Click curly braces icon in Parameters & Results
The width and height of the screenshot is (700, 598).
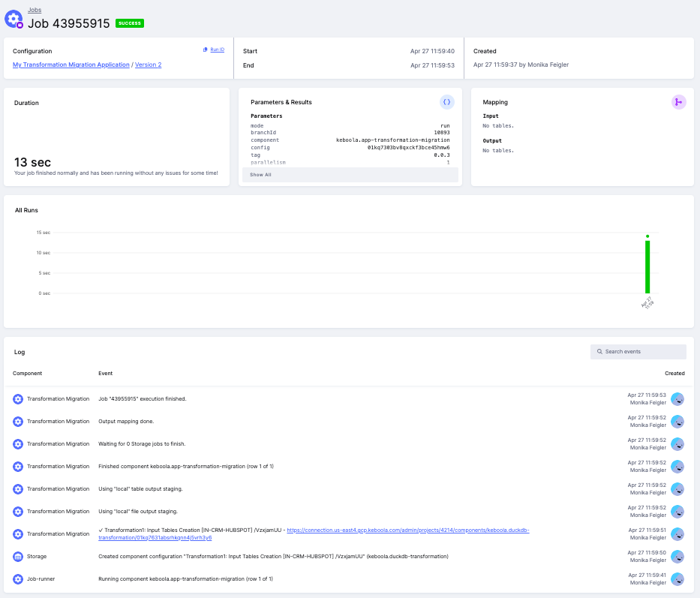447,102
